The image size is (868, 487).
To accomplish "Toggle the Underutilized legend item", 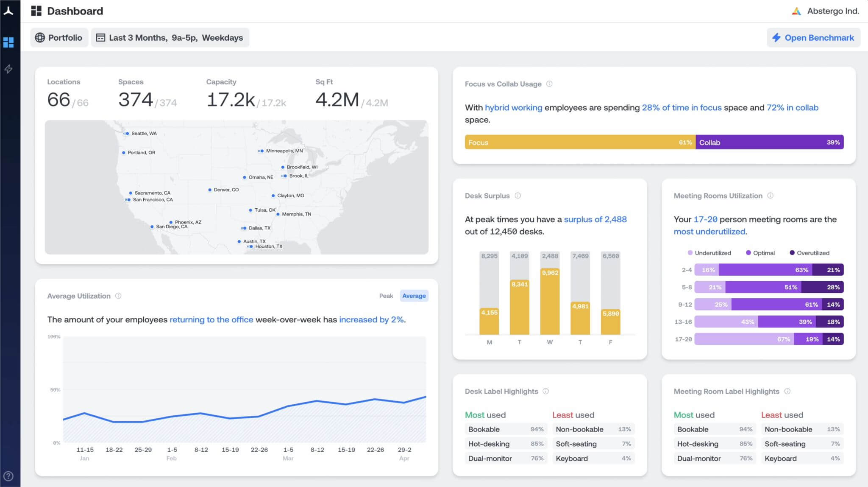I will pyautogui.click(x=709, y=253).
